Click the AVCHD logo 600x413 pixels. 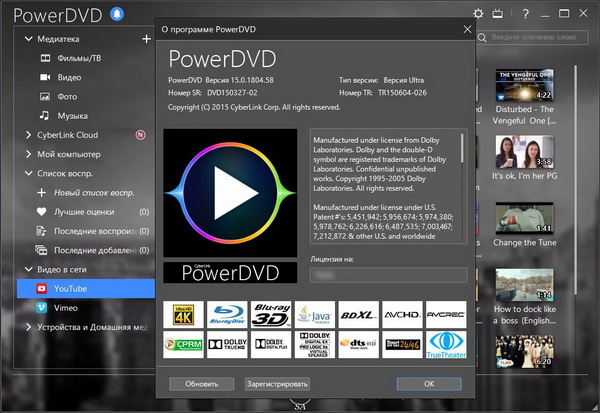pyautogui.click(x=403, y=315)
